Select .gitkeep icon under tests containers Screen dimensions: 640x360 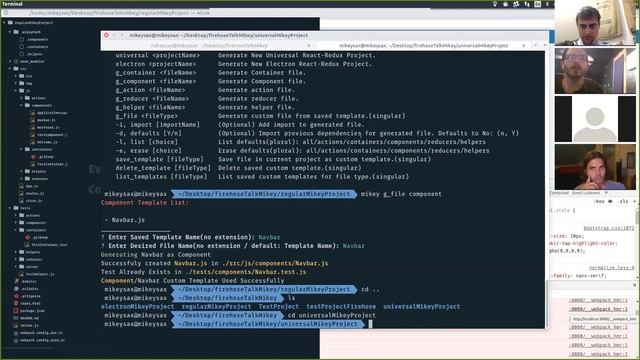pos(28,237)
